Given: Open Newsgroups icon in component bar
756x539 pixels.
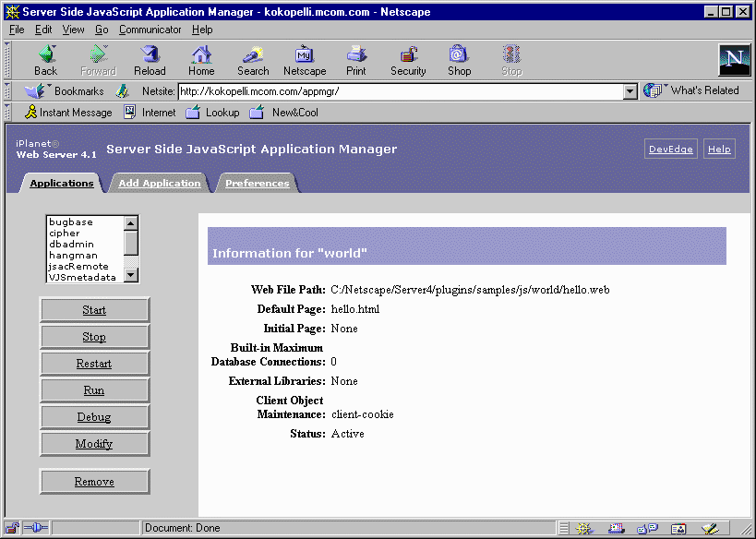Looking at the screenshot, I should [x=647, y=529].
